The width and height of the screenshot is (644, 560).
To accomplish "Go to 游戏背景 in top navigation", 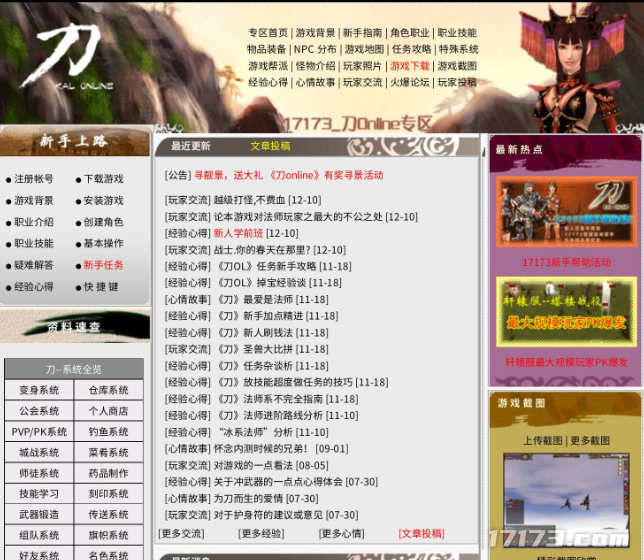I will (315, 33).
